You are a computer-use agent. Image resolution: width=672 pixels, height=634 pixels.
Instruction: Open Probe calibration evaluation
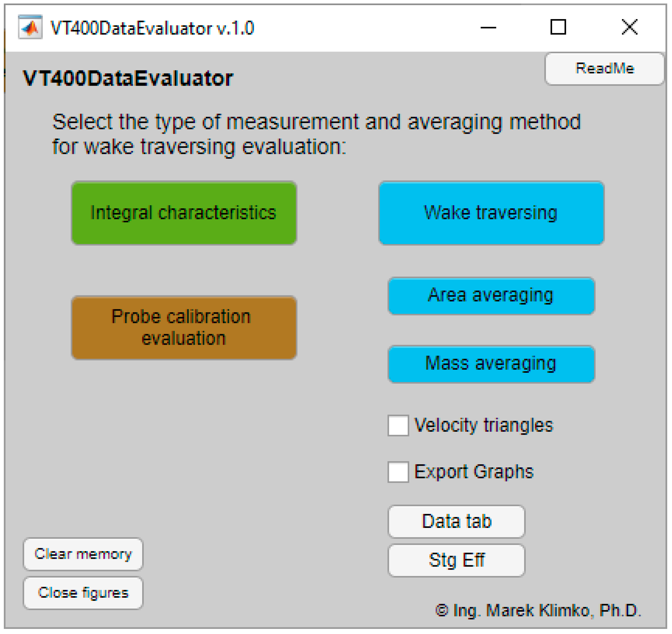184,328
